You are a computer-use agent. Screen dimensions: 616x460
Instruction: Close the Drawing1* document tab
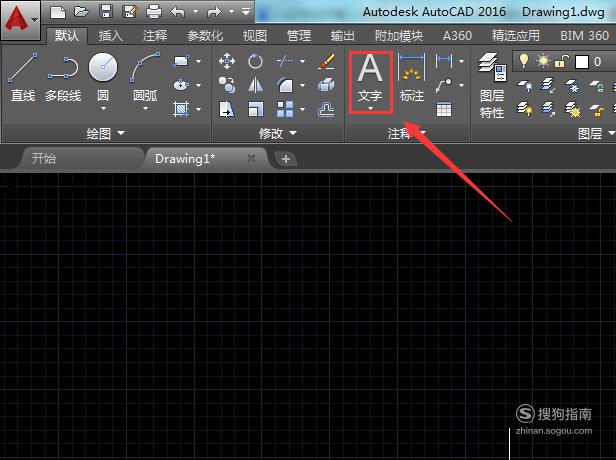pyautogui.click(x=251, y=158)
